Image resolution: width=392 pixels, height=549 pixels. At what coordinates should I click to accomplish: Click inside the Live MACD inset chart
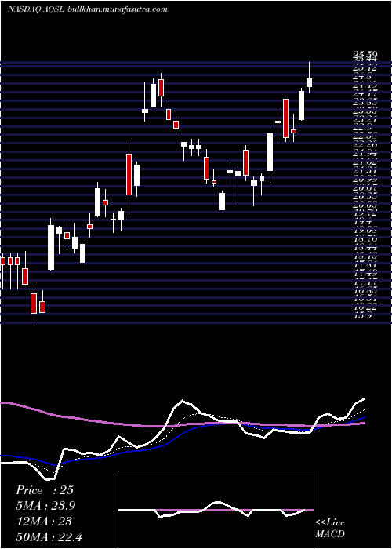click(x=216, y=510)
